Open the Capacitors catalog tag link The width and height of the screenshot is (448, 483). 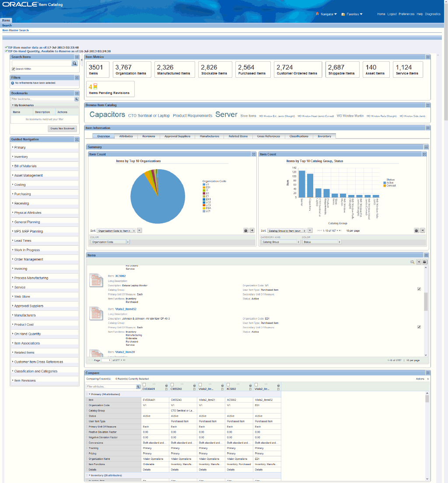tap(107, 115)
